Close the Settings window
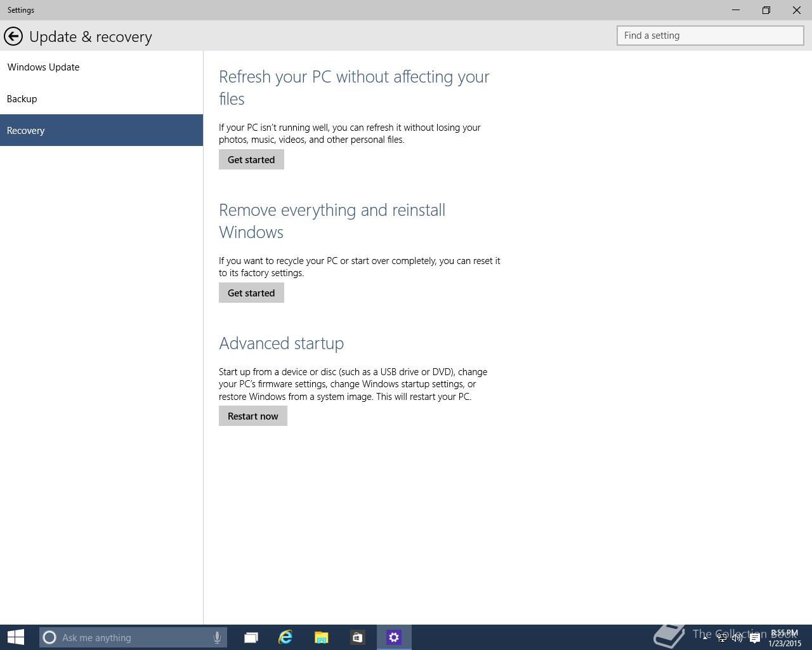 797,10
